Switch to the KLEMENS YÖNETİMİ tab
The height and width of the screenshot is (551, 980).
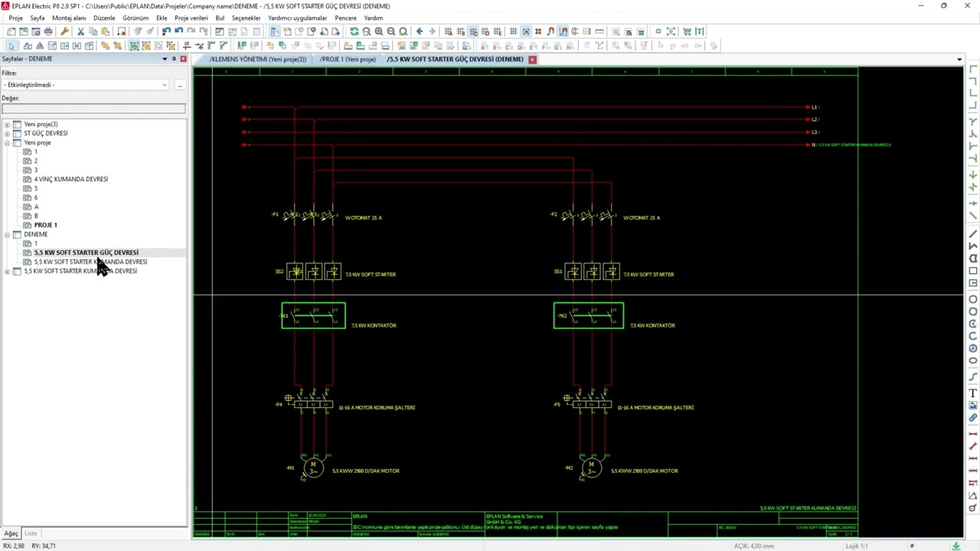coord(257,60)
